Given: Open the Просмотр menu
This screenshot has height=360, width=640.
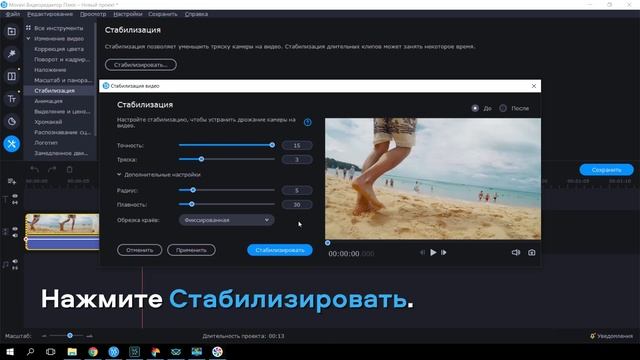Looking at the screenshot, I should (93, 14).
